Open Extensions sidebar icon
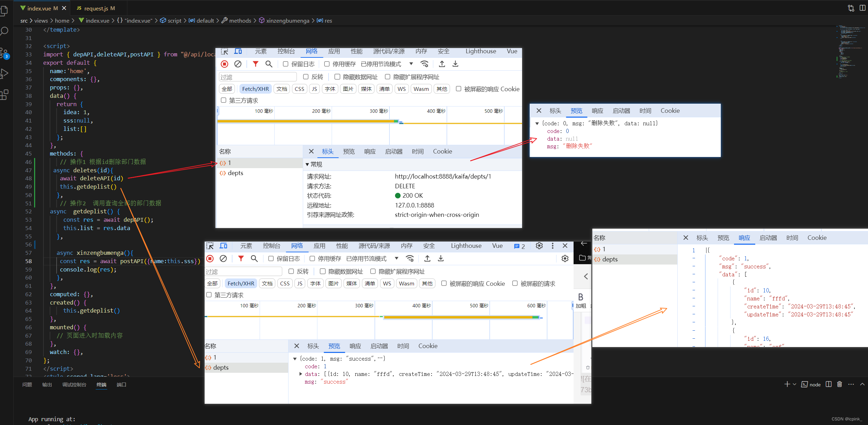The image size is (868, 425). coord(4,95)
